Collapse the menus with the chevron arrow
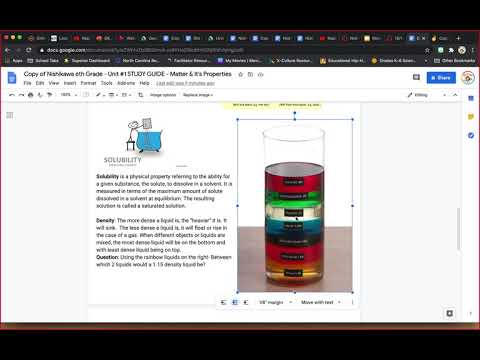This screenshot has height=360, width=480. coord(455,95)
